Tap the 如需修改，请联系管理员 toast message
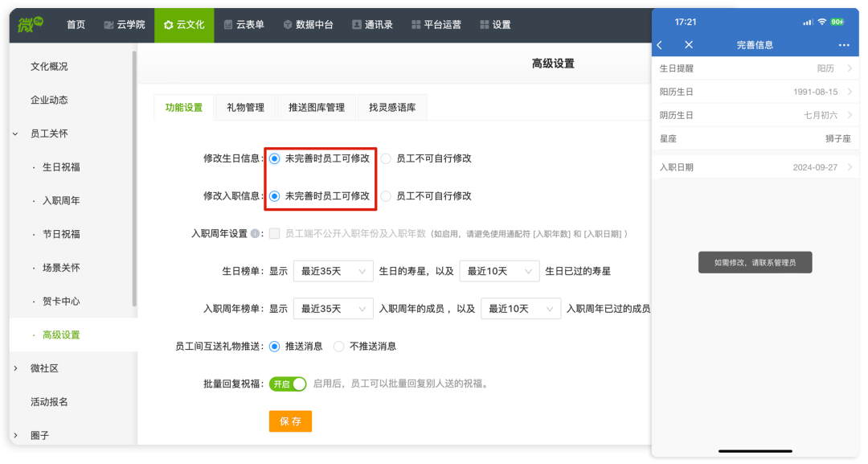The width and height of the screenshot is (868, 464). point(755,262)
